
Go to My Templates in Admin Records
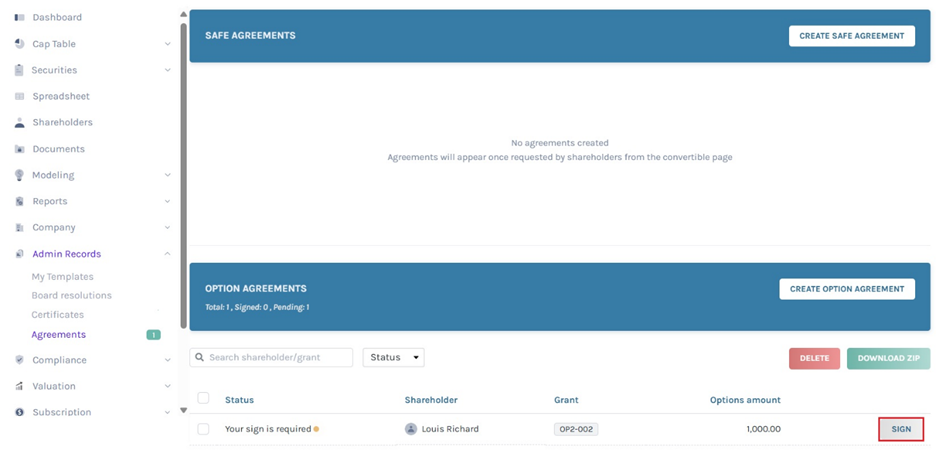(62, 277)
